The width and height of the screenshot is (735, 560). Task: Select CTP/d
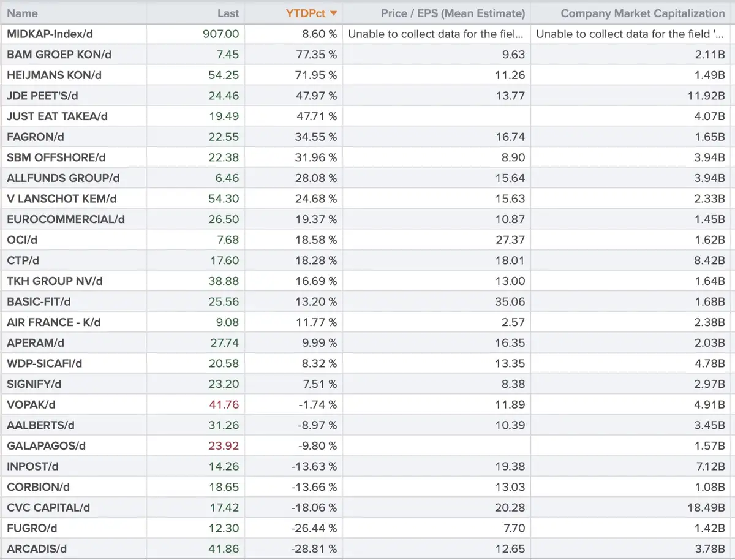(x=23, y=260)
